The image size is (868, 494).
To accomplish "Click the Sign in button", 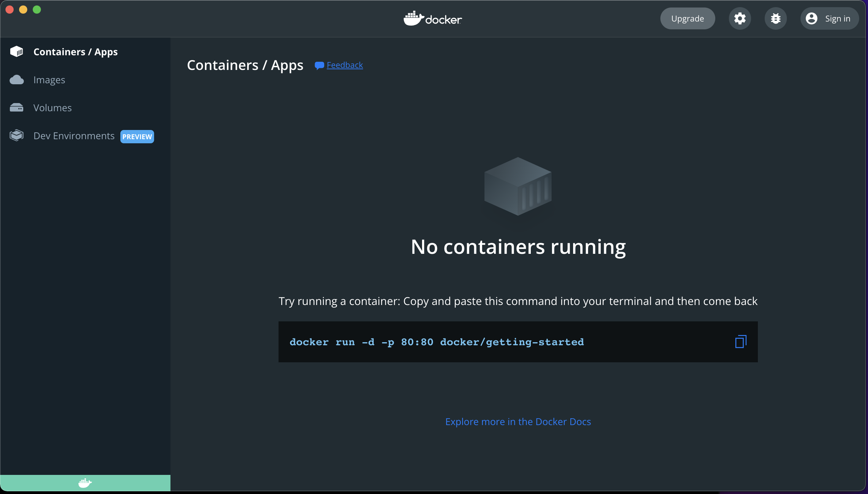I will click(837, 18).
